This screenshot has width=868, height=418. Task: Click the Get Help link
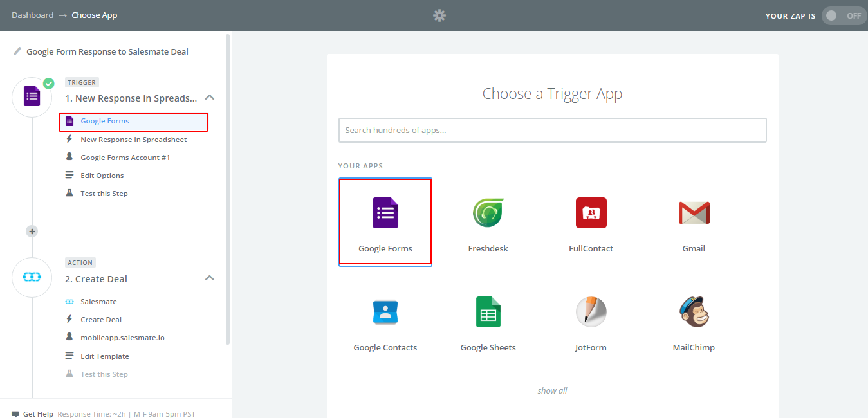pos(38,414)
